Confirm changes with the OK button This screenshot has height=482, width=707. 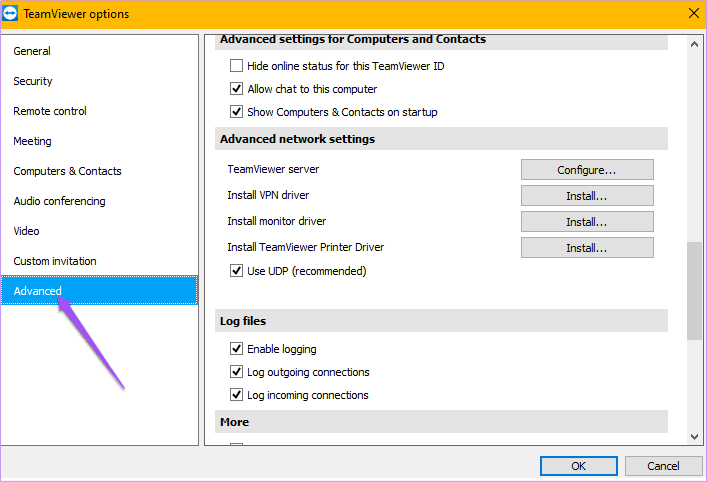(x=579, y=466)
